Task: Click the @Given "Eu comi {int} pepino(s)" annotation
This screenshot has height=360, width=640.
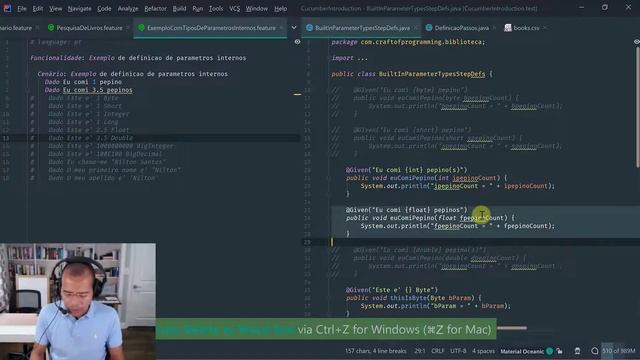Action: pos(406,170)
